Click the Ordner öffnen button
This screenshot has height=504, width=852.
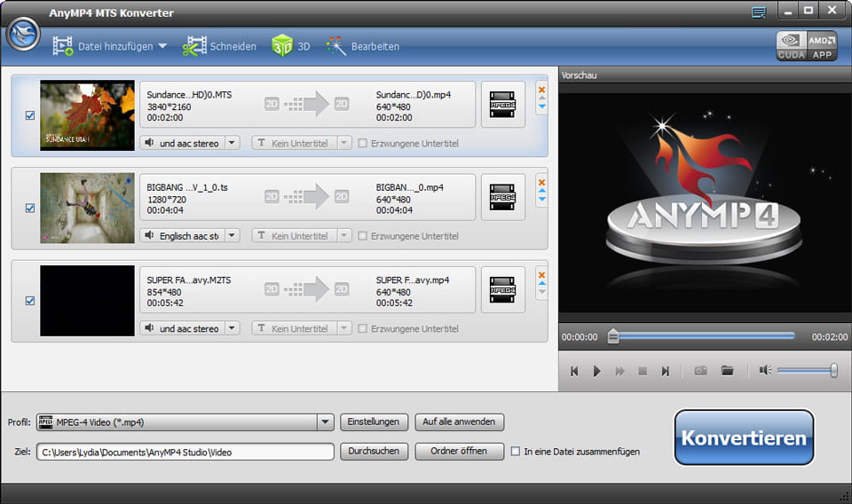point(459,452)
